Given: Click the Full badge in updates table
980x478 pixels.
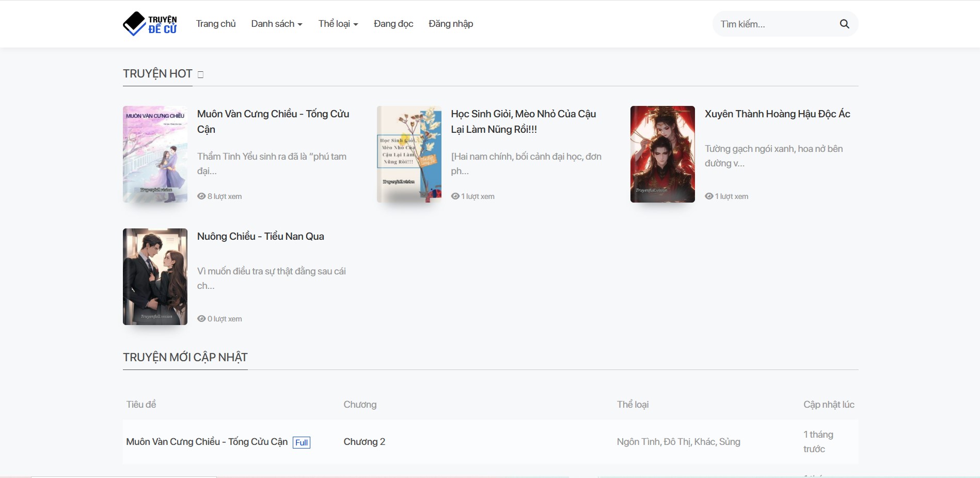Looking at the screenshot, I should pyautogui.click(x=302, y=442).
